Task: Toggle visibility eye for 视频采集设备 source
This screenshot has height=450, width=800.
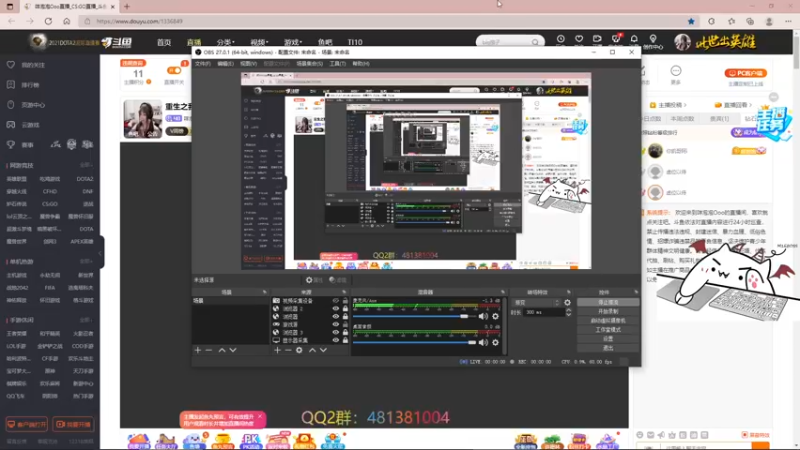Action: click(x=335, y=301)
